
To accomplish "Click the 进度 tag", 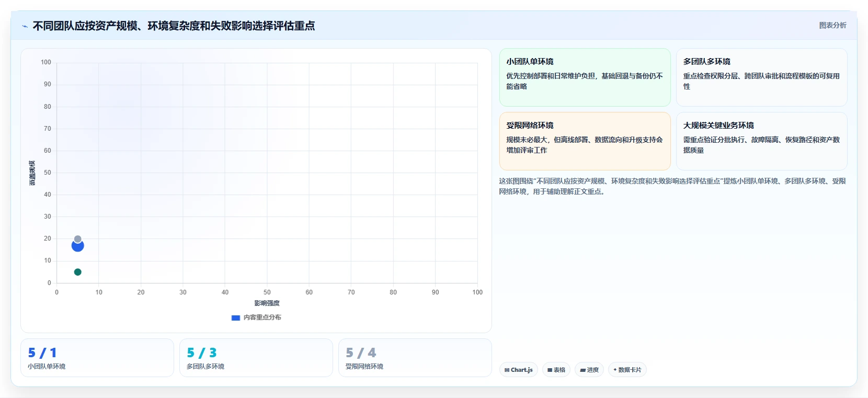I will click(x=589, y=370).
